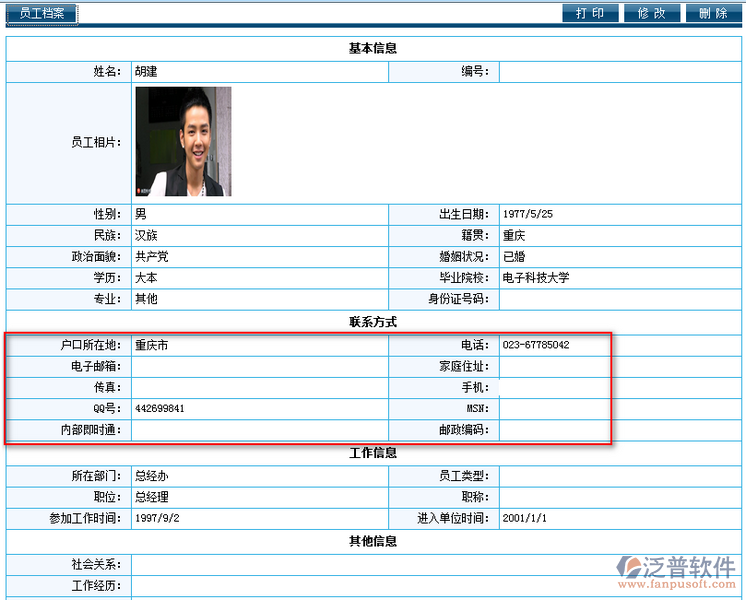746x600 pixels.
Task: Select political status 共产党
Action: point(152,257)
